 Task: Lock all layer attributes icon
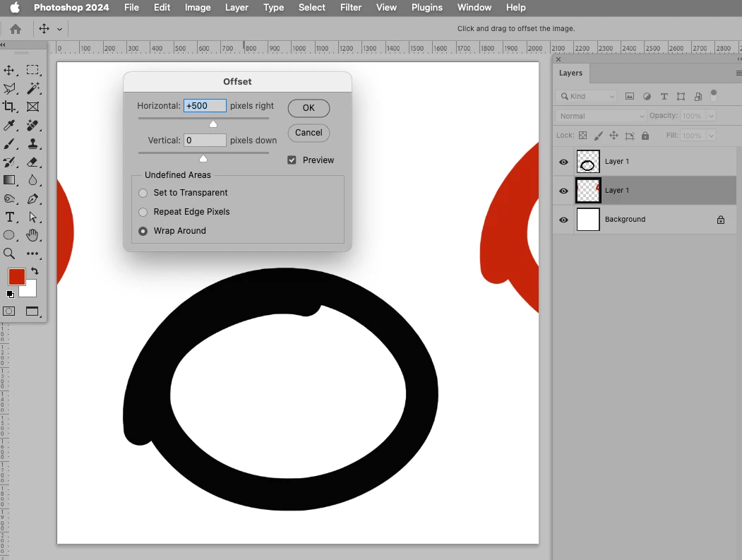645,136
